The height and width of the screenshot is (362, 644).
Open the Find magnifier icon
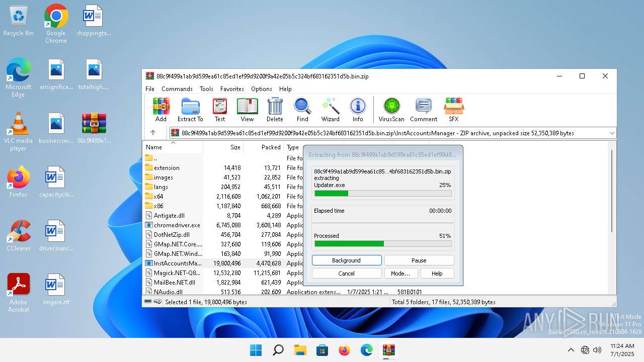[302, 110]
